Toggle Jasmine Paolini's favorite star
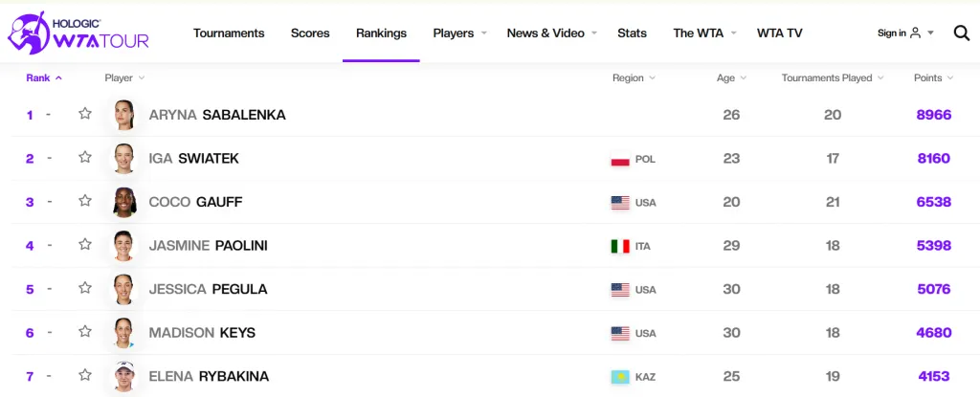 [85, 245]
